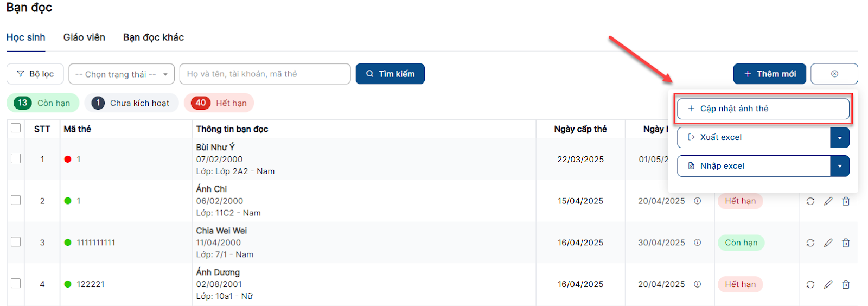Edit the Ánh Dương row with pencil icon
This screenshot has height=306, width=868.
(828, 284)
